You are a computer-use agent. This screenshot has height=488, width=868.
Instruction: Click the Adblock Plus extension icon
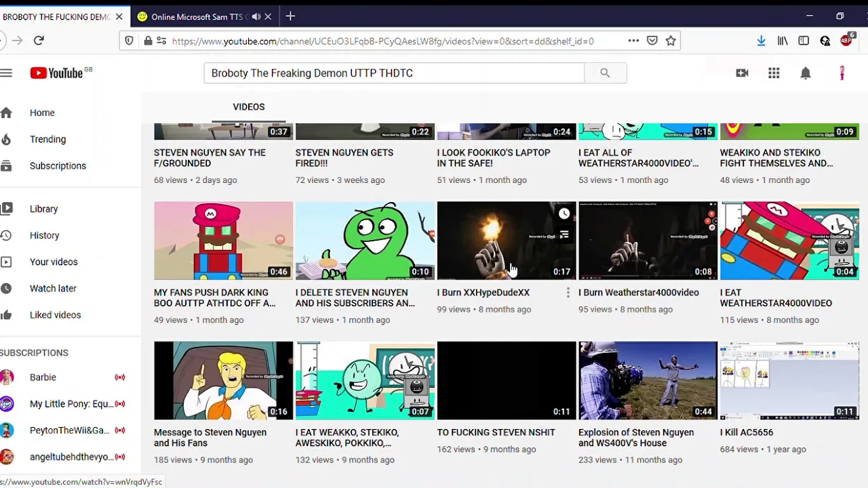(847, 39)
